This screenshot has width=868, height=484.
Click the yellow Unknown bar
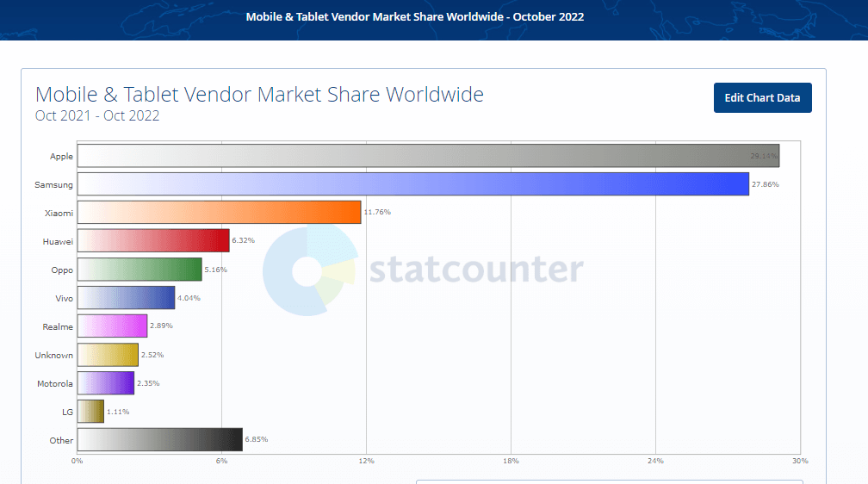click(x=108, y=355)
